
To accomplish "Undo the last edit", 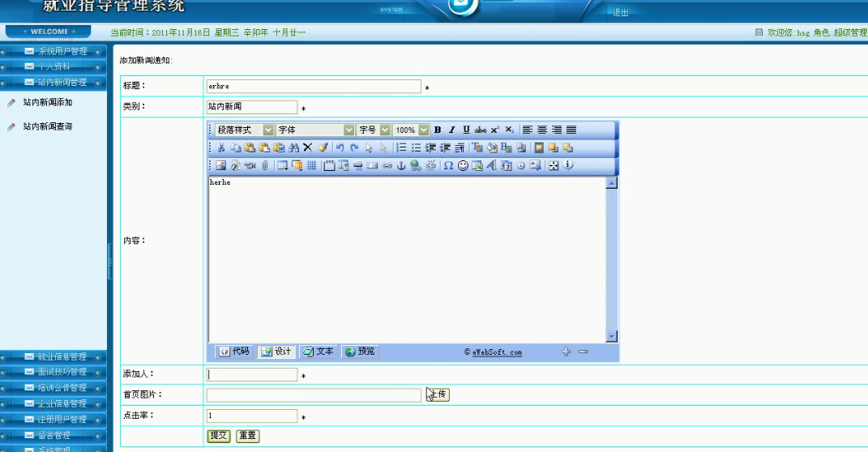I will coord(340,147).
